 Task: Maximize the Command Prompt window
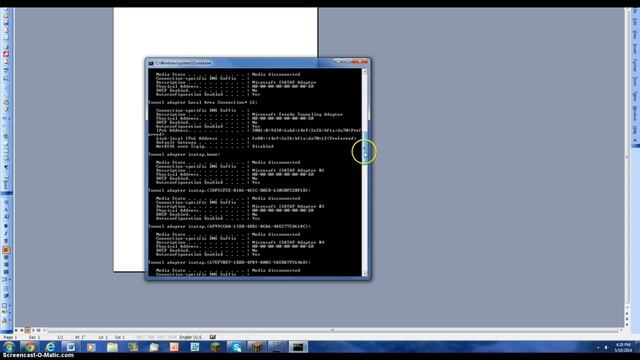(347, 62)
